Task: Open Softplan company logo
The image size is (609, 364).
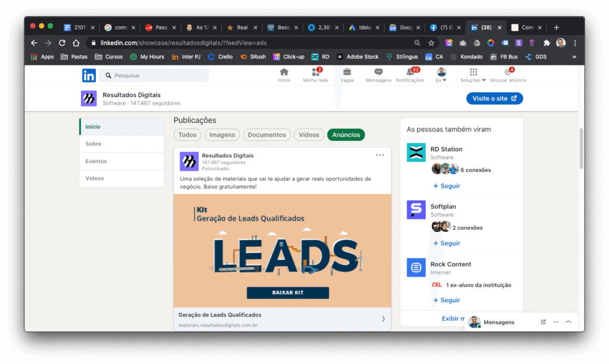Action: coord(416,210)
